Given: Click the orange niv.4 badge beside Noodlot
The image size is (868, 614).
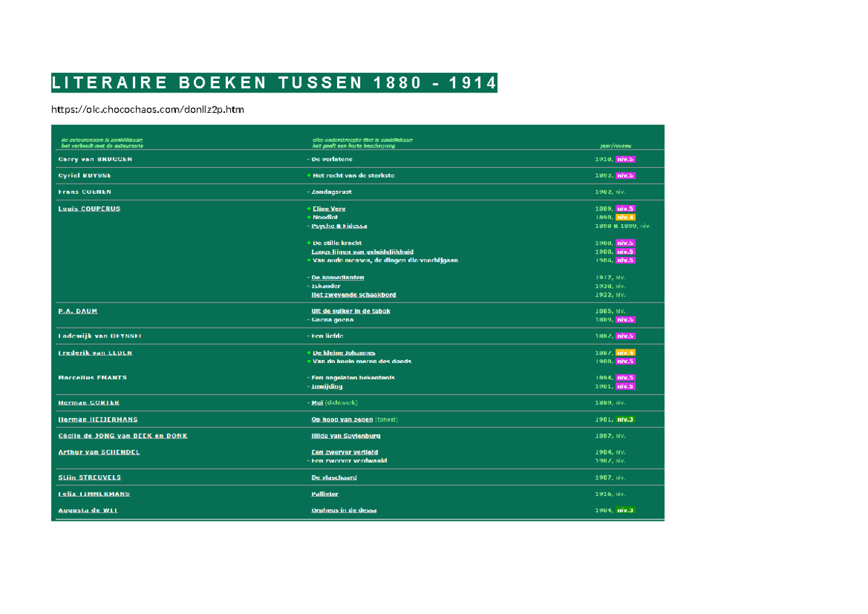Looking at the screenshot, I should (x=625, y=217).
